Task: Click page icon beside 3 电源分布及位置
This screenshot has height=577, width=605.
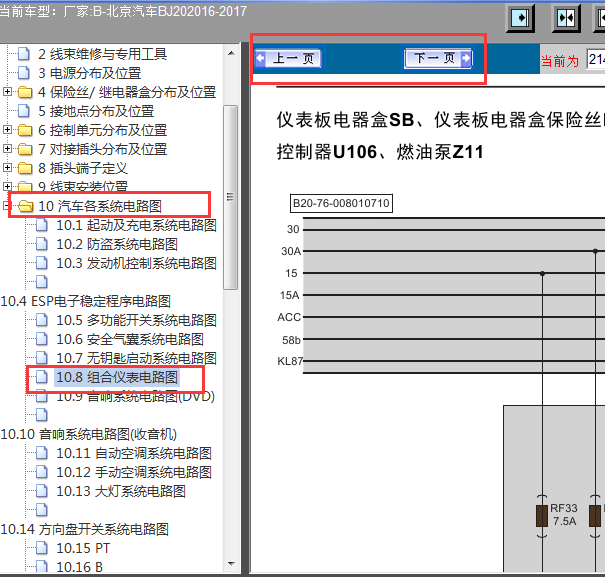Action: pyautogui.click(x=24, y=73)
